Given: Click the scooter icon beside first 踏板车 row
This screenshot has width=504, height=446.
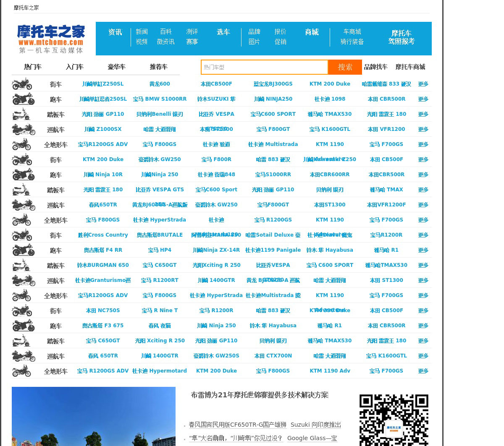Looking at the screenshot, I should click(x=21, y=114).
